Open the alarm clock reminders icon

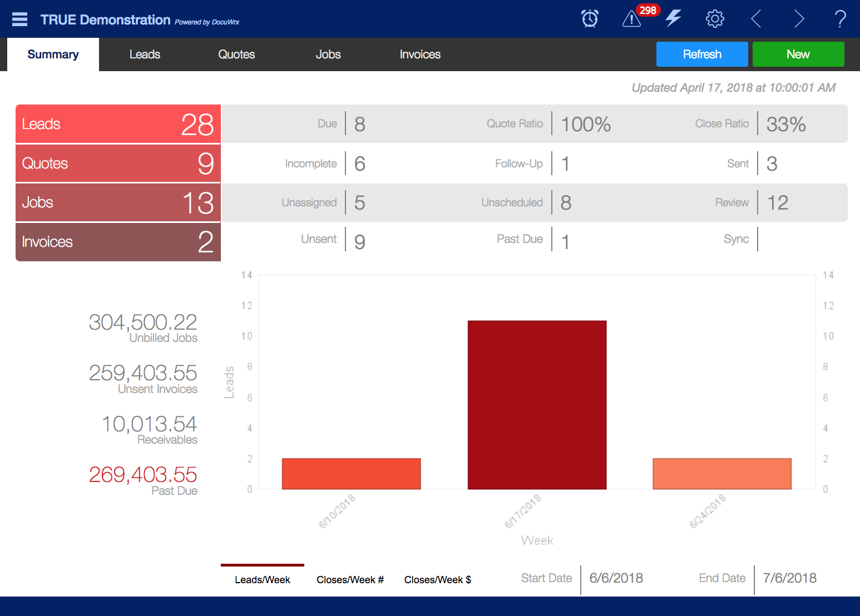click(x=590, y=19)
